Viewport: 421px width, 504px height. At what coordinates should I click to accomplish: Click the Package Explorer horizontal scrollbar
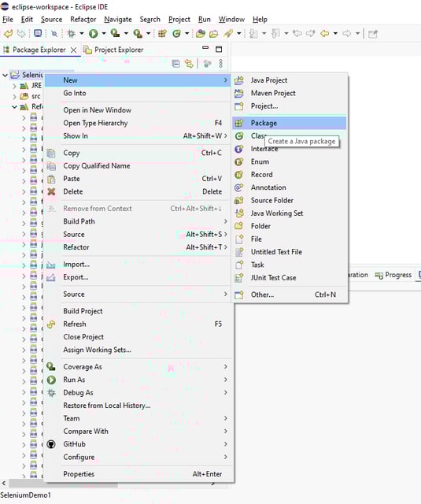click(63, 483)
